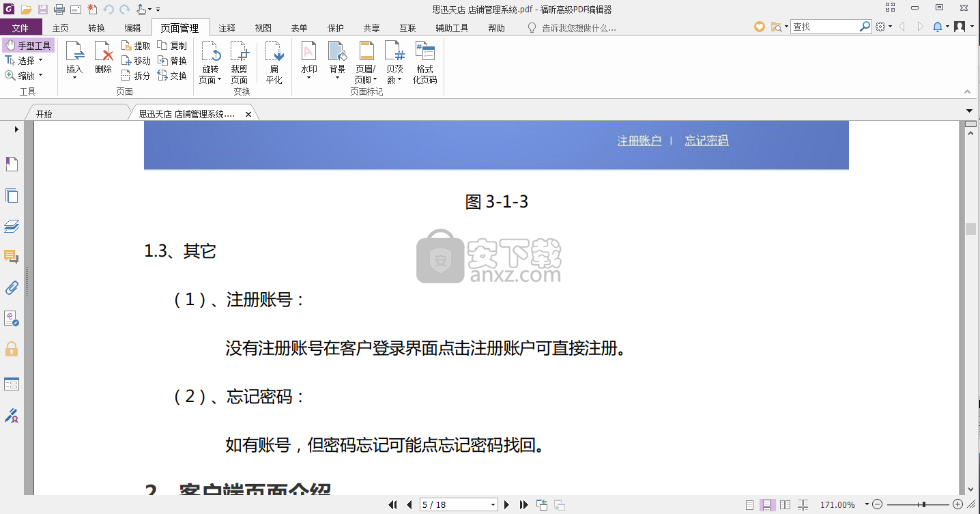Click Replace pages (替换)
This screenshot has width=980, height=514.
coord(172,61)
